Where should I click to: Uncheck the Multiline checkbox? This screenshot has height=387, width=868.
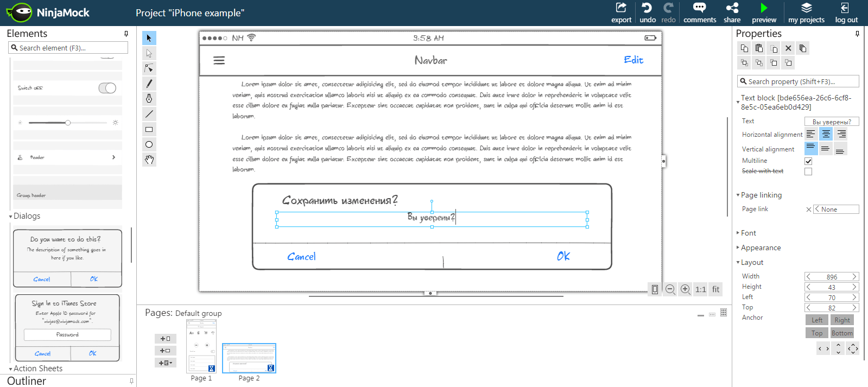pyautogui.click(x=808, y=161)
